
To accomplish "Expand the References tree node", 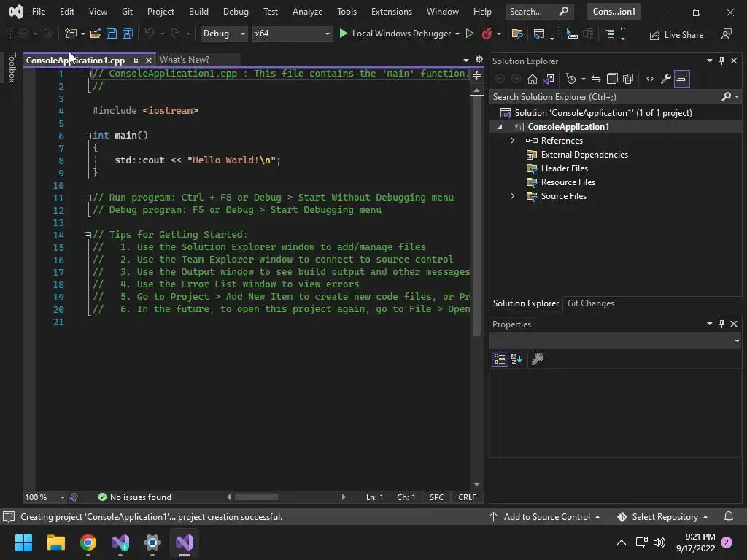I will point(512,141).
